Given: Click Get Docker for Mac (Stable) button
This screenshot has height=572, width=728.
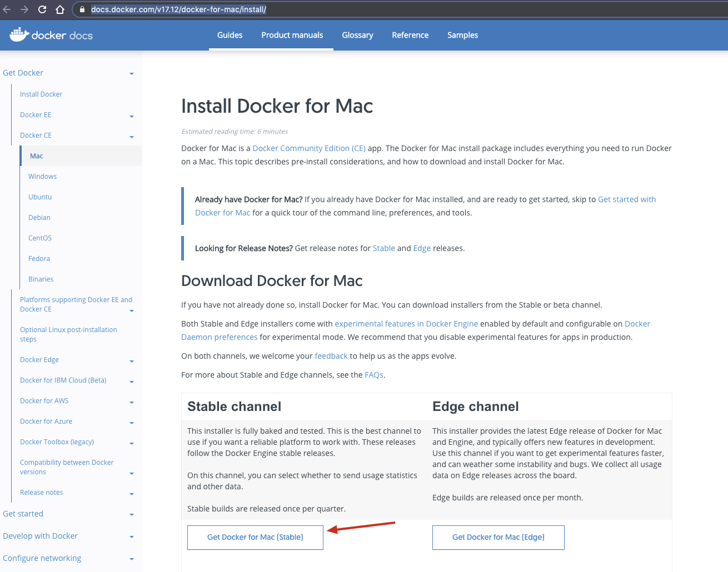Looking at the screenshot, I should (255, 538).
